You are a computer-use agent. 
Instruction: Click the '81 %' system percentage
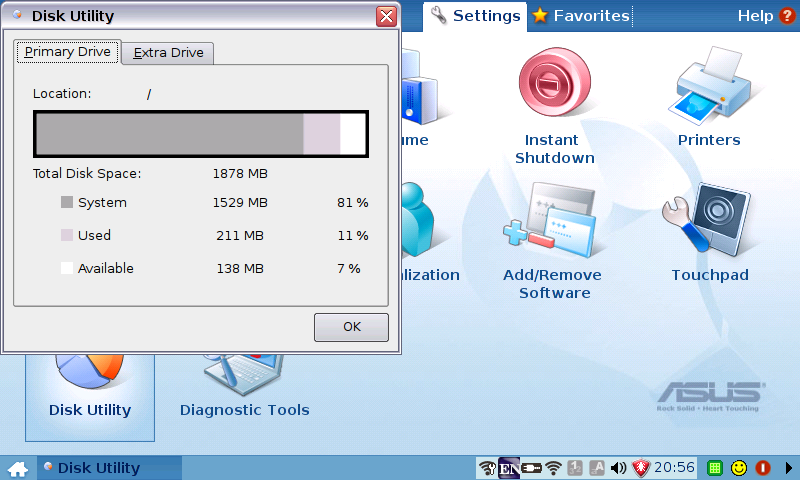pos(353,203)
